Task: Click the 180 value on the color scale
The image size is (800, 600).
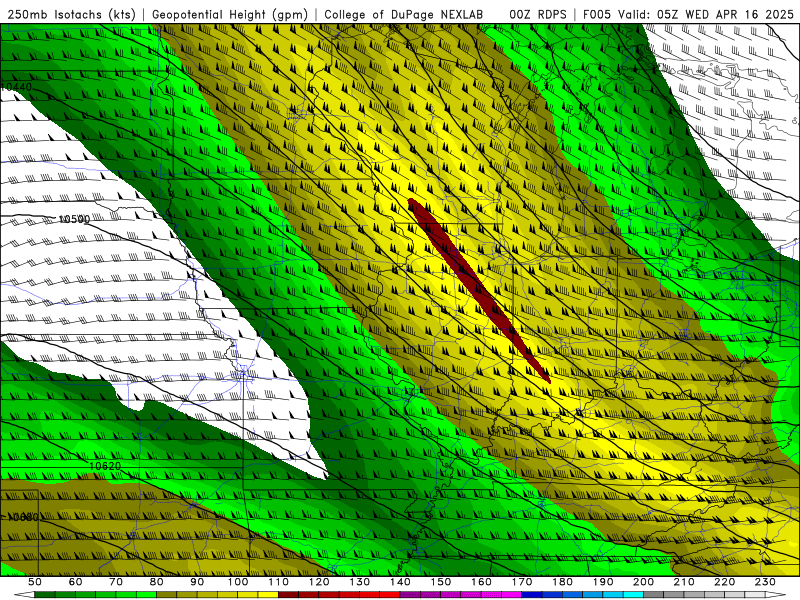Action: (562, 582)
